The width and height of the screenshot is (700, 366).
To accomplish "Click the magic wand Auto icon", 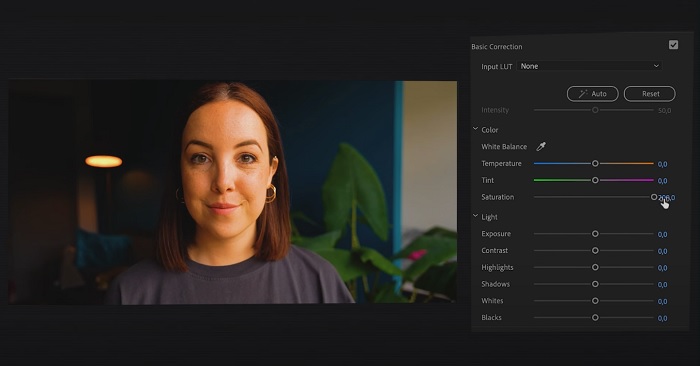I will (x=583, y=94).
